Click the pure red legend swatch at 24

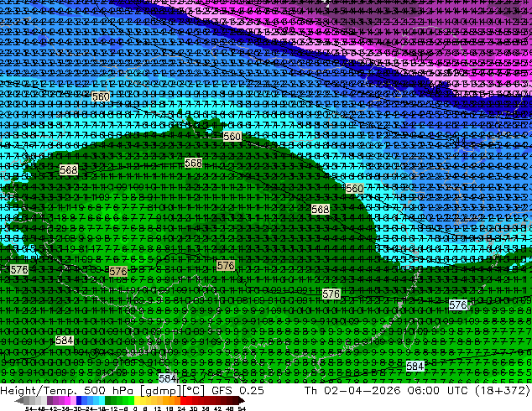tap(183, 400)
